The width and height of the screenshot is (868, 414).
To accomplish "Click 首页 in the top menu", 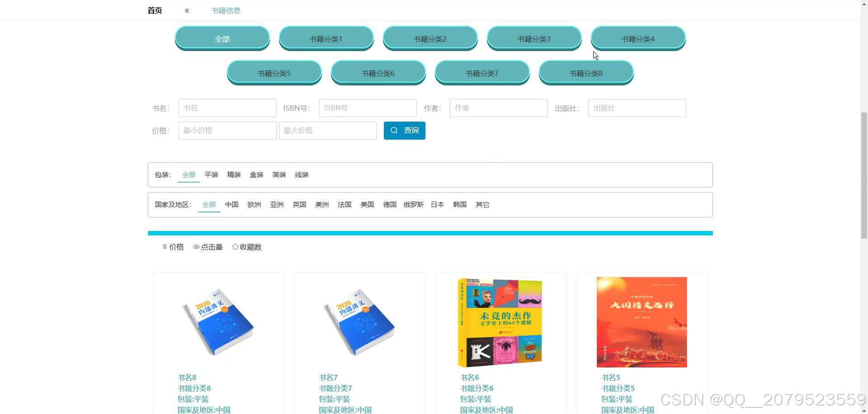I will (x=154, y=10).
